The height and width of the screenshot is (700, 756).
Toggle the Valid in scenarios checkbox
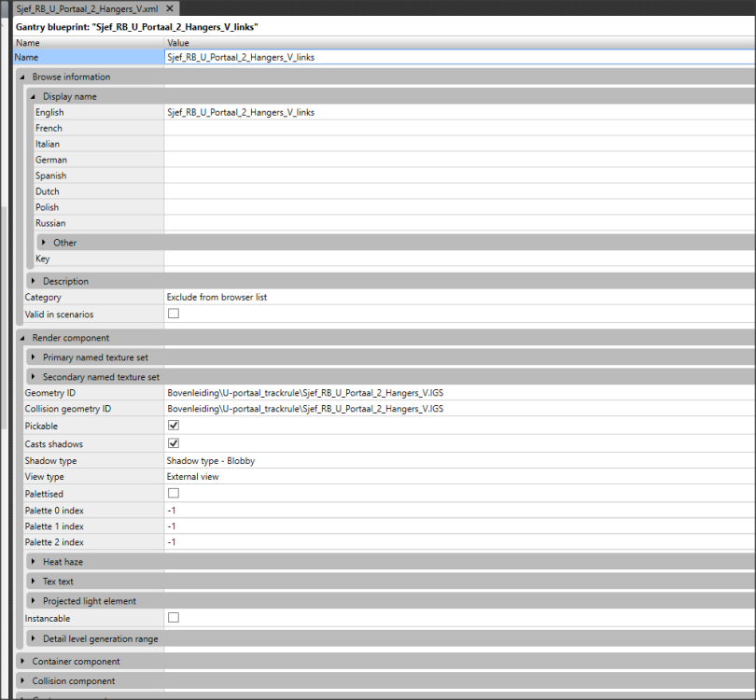[x=173, y=315]
